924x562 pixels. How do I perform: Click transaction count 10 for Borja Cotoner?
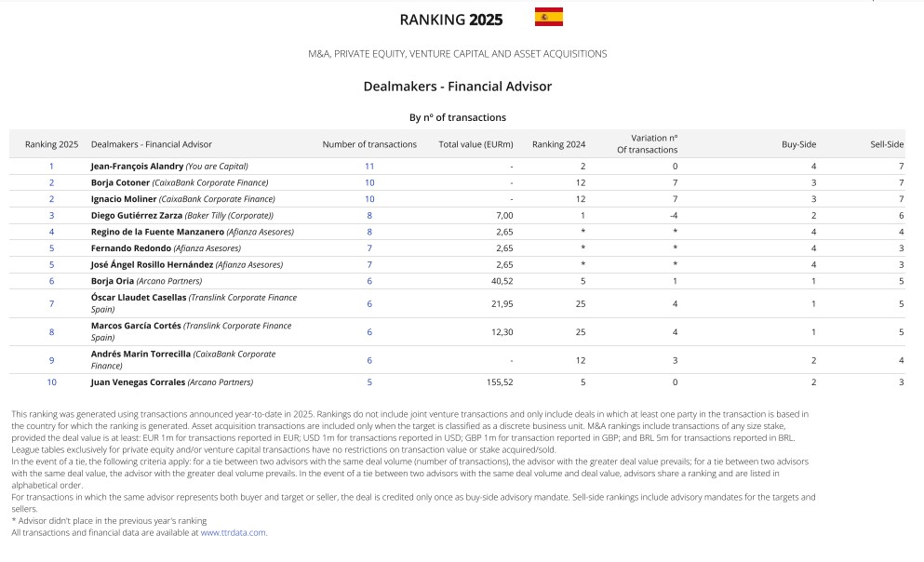(x=369, y=182)
